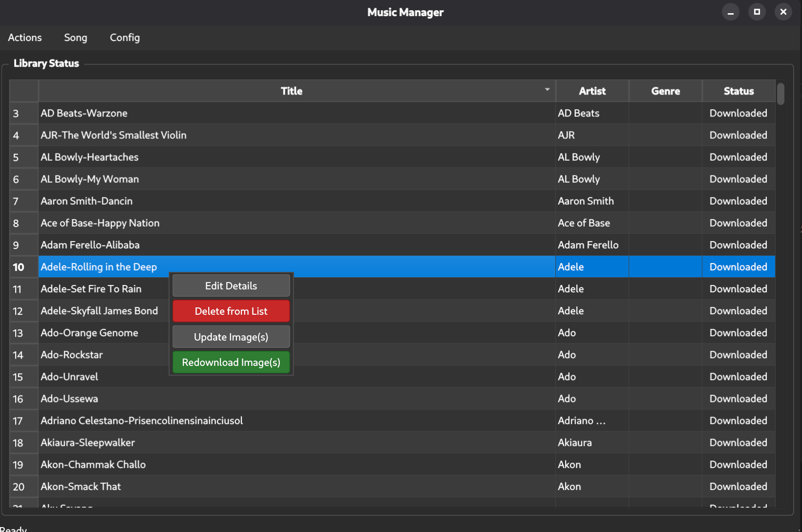Viewport: 802px width, 532px height.
Task: Select the AJR-The World's Smallest Violin row
Action: pos(114,135)
